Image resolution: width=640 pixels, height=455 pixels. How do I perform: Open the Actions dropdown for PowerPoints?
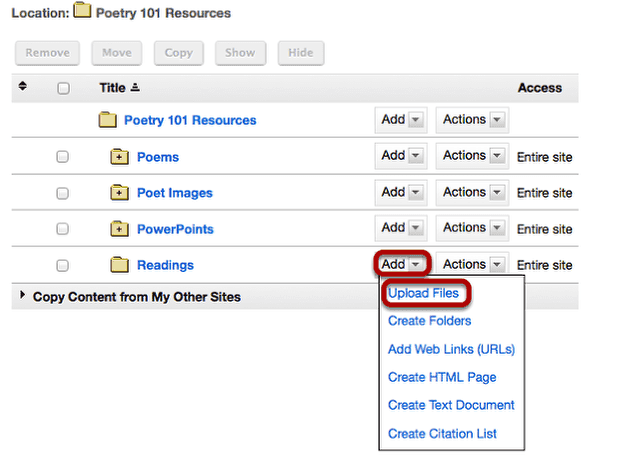(x=472, y=228)
